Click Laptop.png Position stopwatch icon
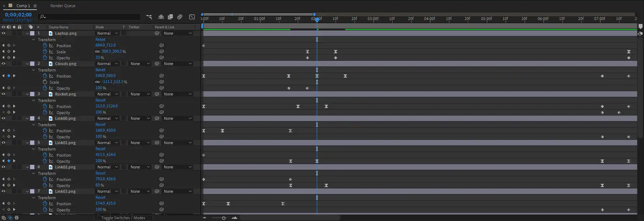Image resolution: width=644 pixels, height=221 pixels. pos(45,45)
